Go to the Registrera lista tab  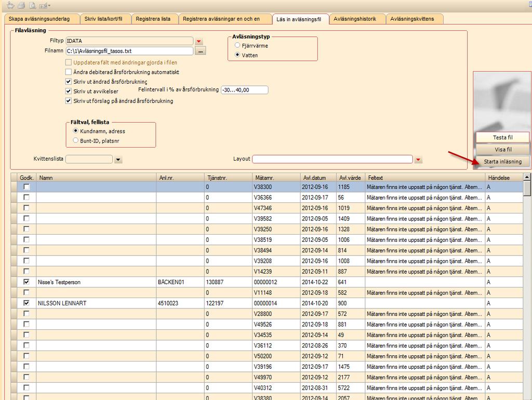pos(153,19)
